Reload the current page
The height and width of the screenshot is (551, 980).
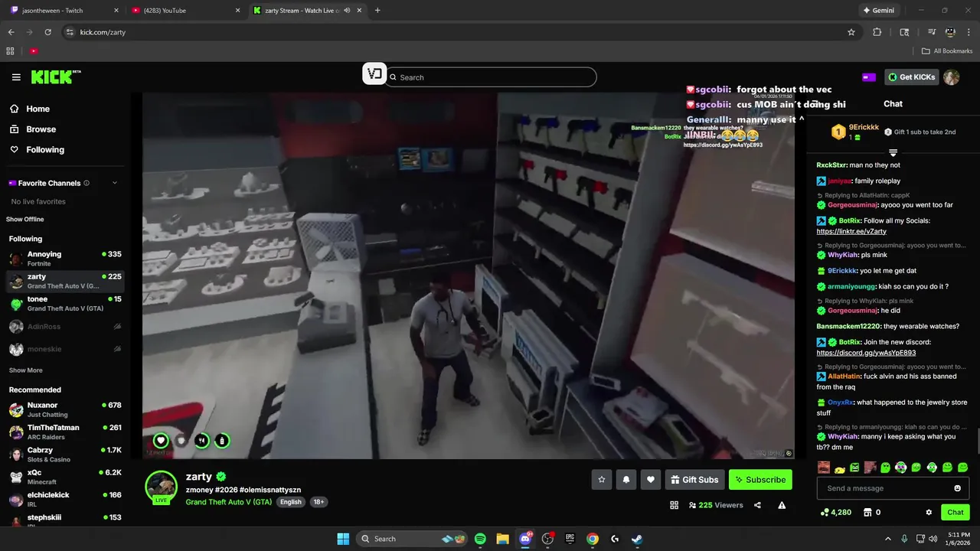point(47,32)
